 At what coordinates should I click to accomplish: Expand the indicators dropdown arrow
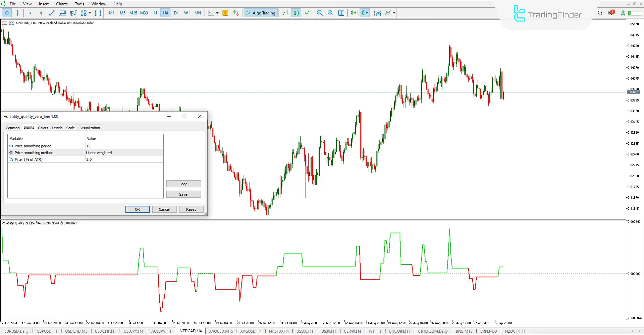394,13
